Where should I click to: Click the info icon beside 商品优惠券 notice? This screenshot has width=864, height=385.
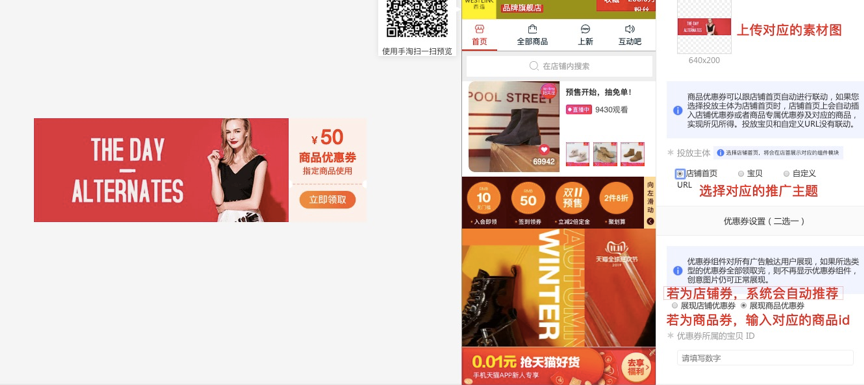click(x=678, y=110)
